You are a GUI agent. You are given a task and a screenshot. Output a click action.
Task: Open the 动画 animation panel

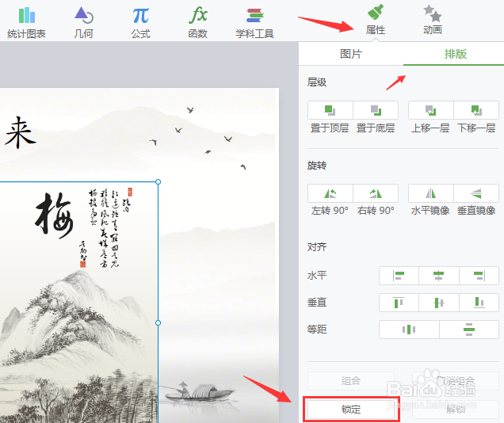point(433,20)
